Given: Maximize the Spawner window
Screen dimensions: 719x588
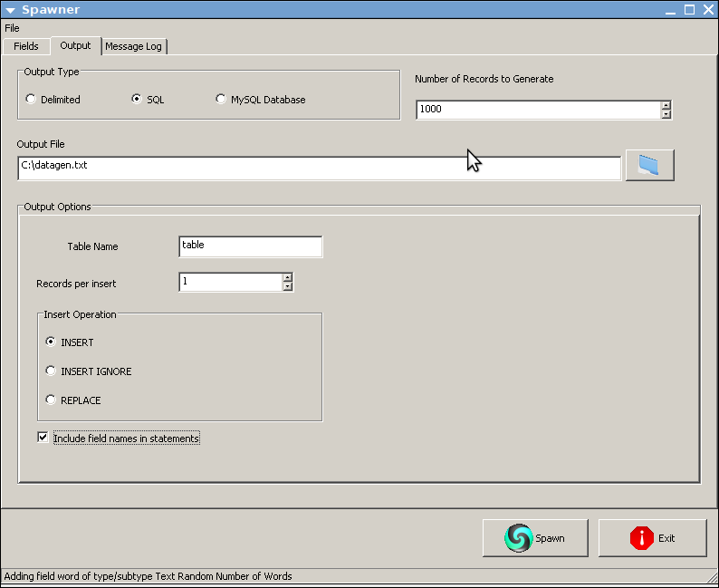Looking at the screenshot, I should tap(689, 10).
